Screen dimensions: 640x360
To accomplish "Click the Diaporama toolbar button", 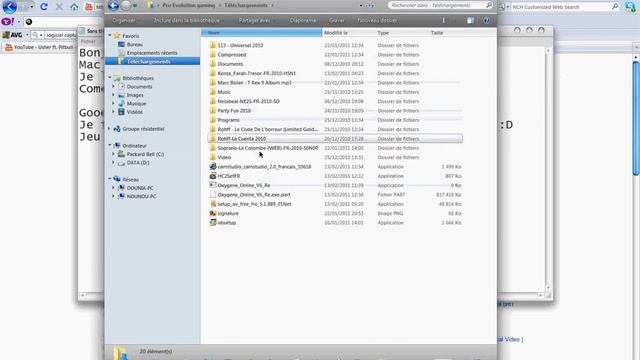I will tap(303, 20).
